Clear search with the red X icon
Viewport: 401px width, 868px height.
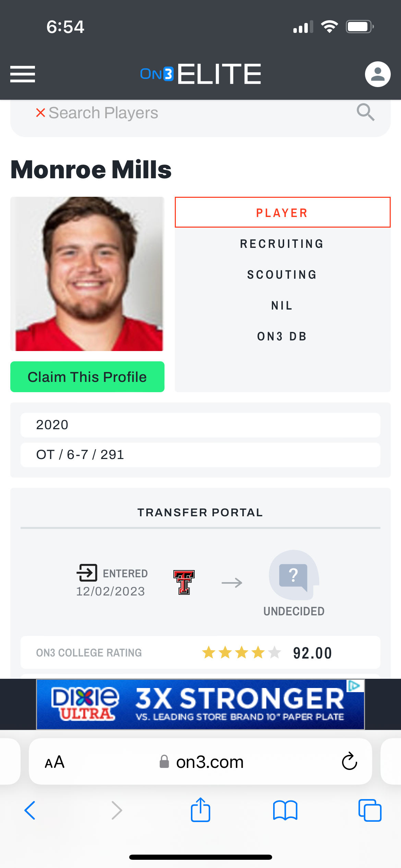(40, 112)
